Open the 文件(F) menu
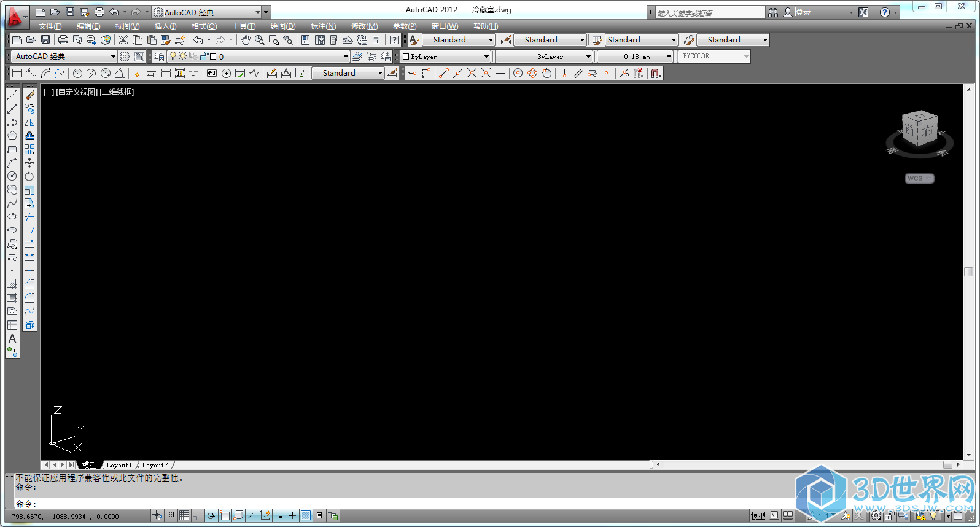The height and width of the screenshot is (527, 980). tap(50, 26)
